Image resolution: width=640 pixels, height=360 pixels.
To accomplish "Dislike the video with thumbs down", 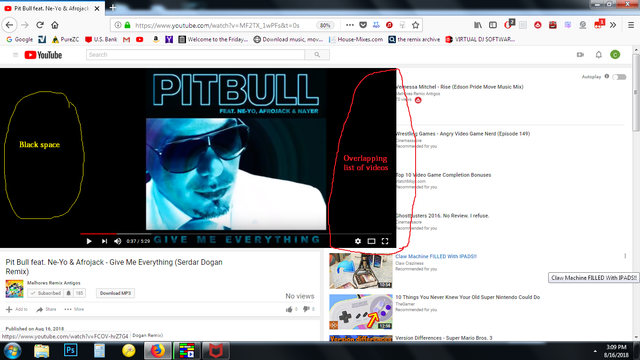I will pos(306,309).
